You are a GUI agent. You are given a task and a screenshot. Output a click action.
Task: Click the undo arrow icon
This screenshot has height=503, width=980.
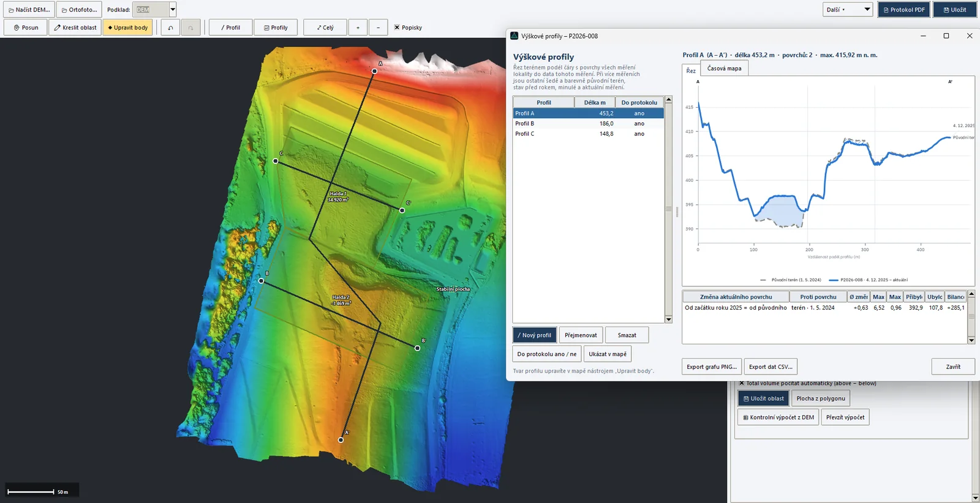pos(170,28)
